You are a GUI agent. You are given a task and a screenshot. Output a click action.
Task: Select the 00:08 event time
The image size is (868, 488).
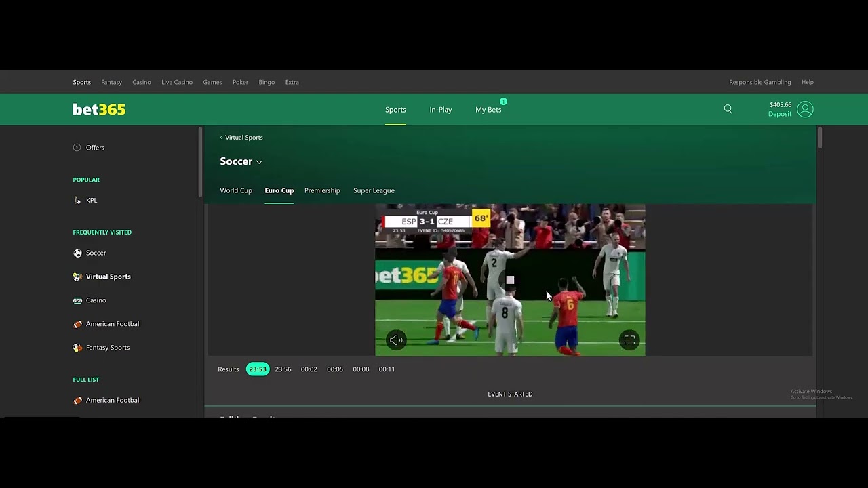[361, 369]
